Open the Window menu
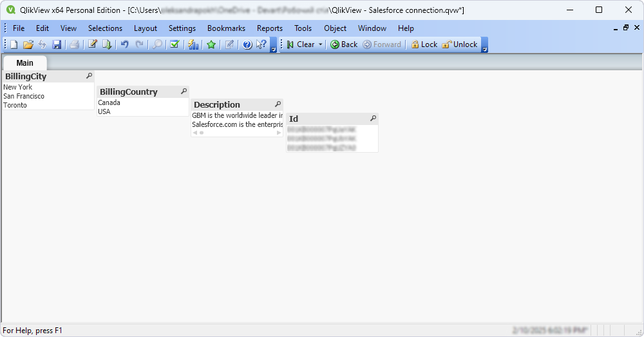 pyautogui.click(x=372, y=28)
